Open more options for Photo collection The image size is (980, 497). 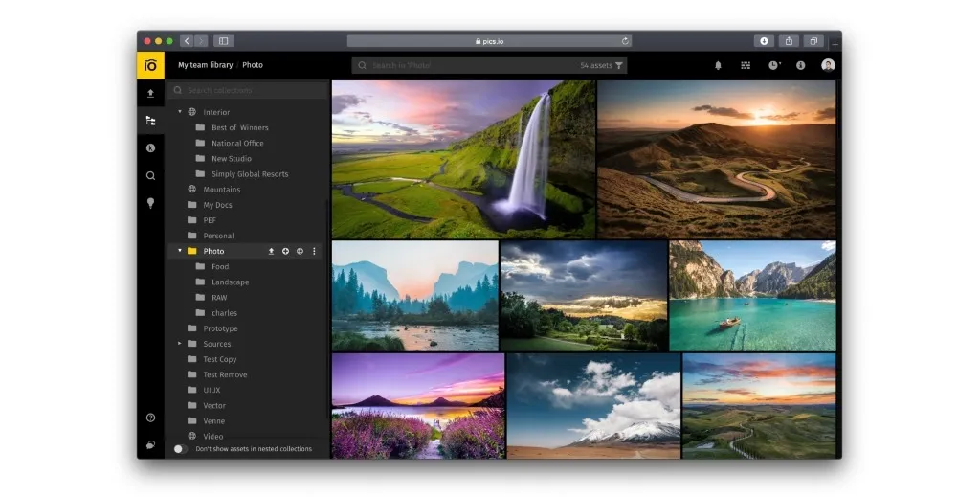(x=314, y=251)
